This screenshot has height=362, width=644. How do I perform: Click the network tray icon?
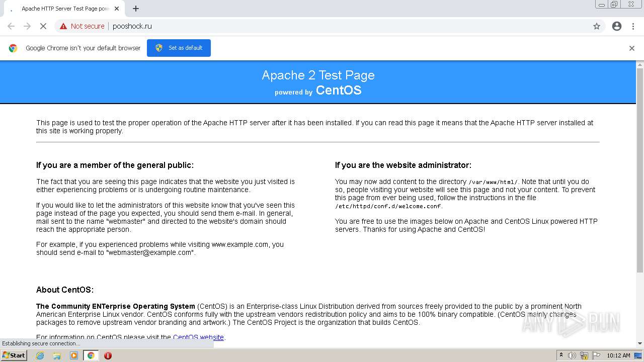coord(584,355)
